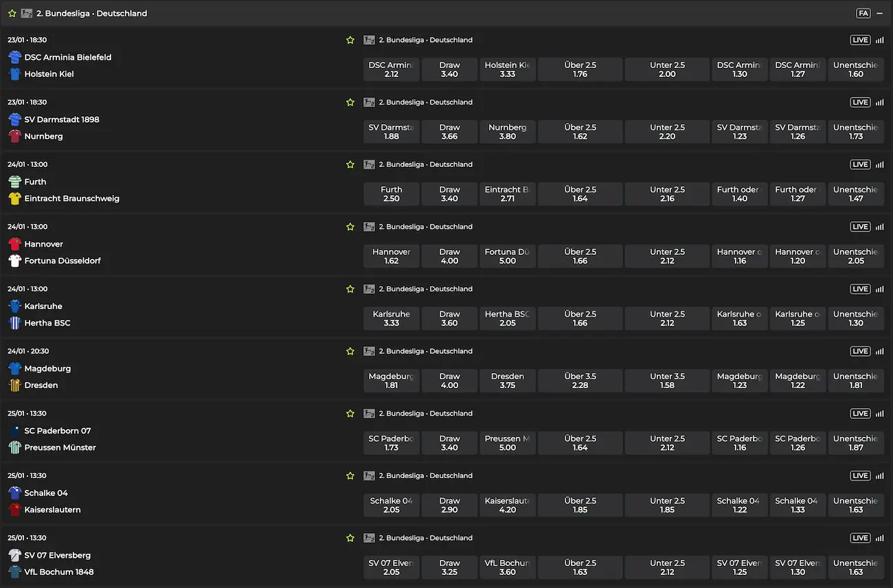Click the stats bars icon in Schalke 04 row
Image resolution: width=893 pixels, height=588 pixels.
point(879,475)
